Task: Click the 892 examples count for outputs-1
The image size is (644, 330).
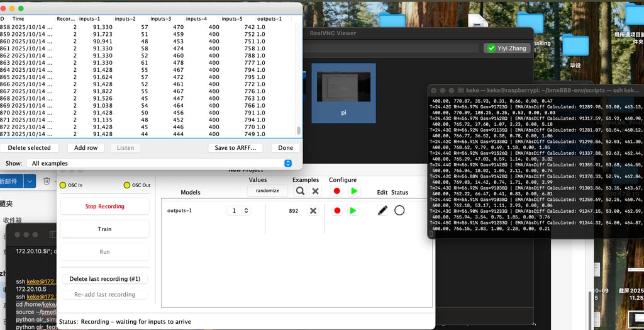Action: click(x=293, y=211)
